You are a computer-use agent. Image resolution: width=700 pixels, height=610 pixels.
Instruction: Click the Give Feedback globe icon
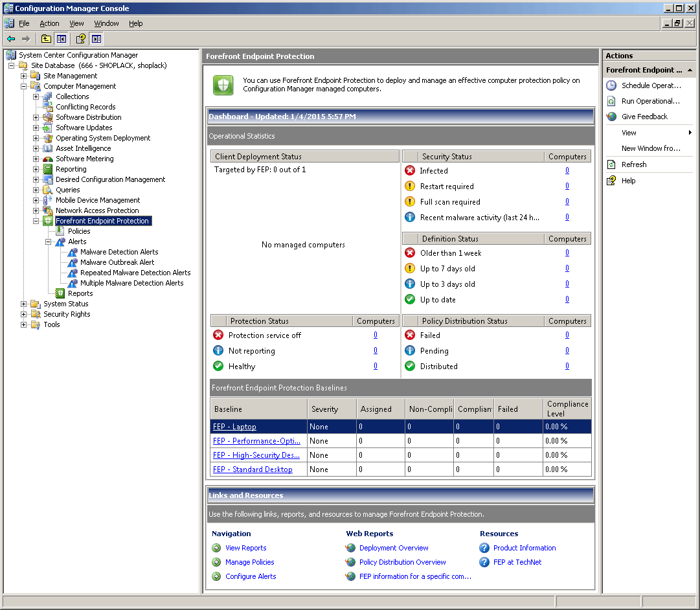click(611, 117)
